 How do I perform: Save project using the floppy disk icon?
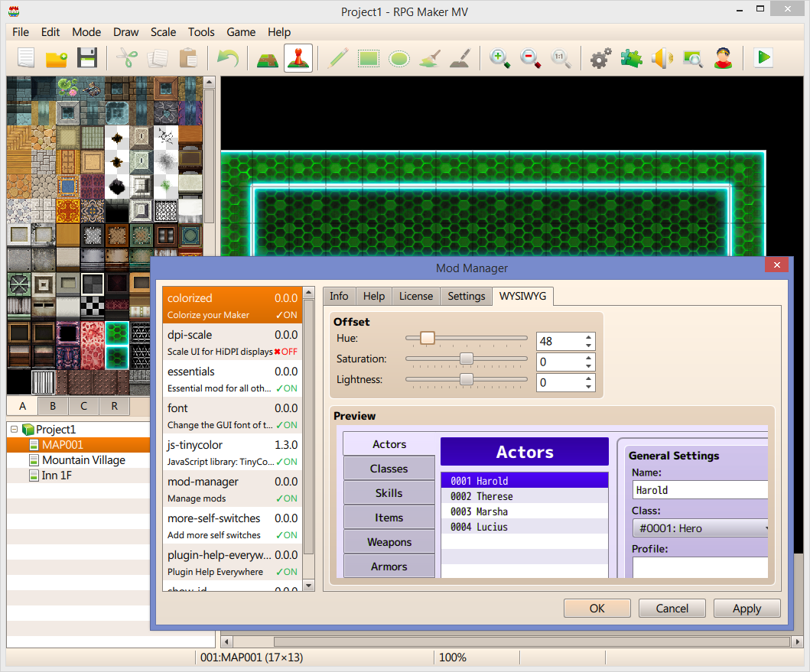coord(87,58)
